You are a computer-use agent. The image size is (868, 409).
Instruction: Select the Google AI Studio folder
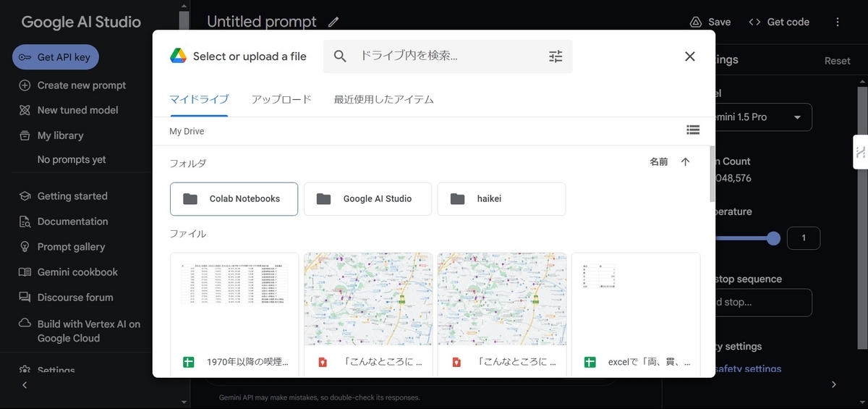click(367, 199)
